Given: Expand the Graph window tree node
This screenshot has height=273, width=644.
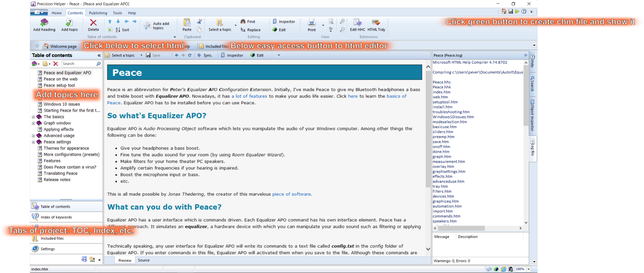Looking at the screenshot, I should 33,123.
